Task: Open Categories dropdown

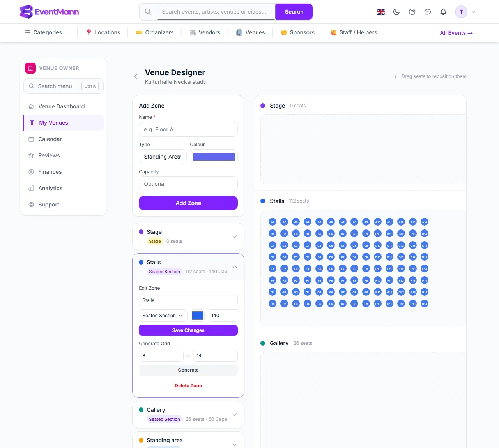Action: pyautogui.click(x=47, y=32)
